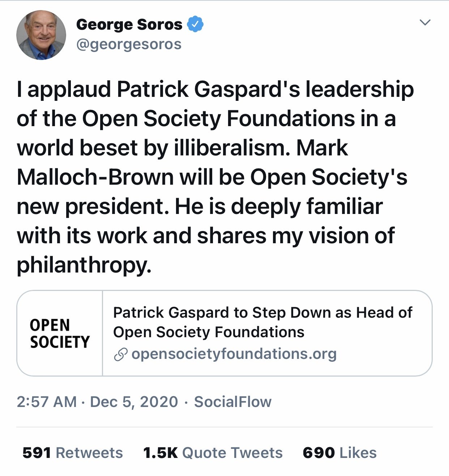The image size is (449, 476).
Task: Follow opensocietyfoundations.org domain link
Action: pyautogui.click(x=234, y=354)
